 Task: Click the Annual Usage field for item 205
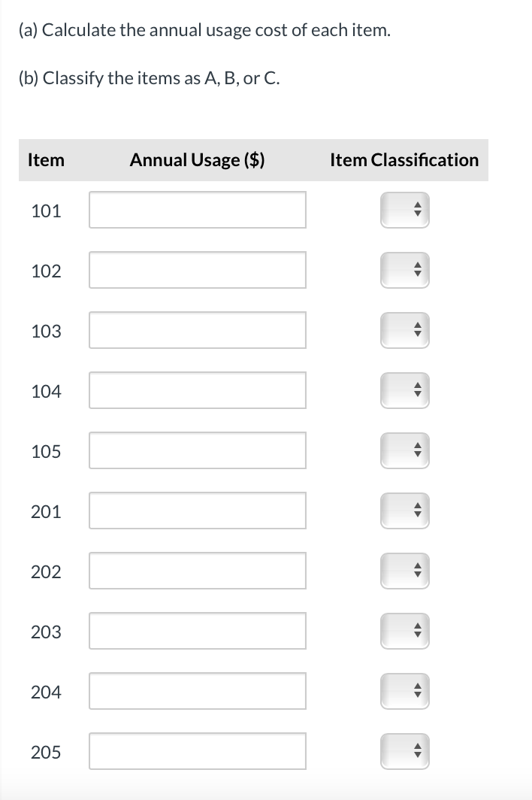click(x=198, y=752)
